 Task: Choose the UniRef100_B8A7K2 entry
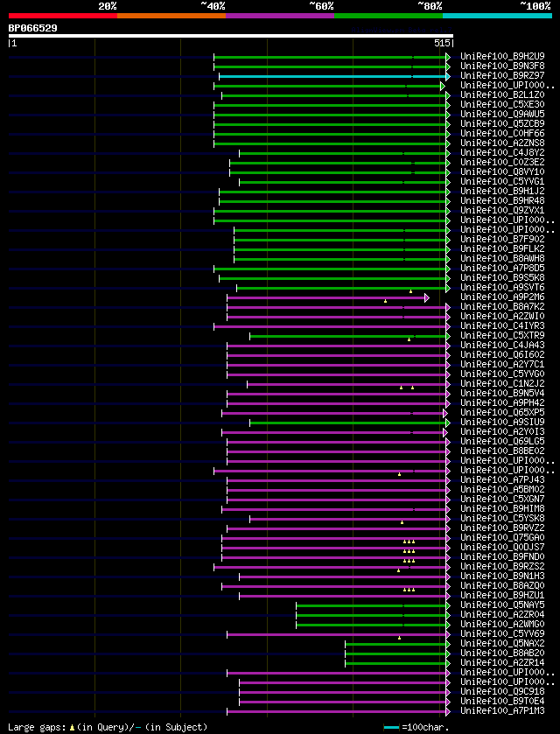click(502, 308)
